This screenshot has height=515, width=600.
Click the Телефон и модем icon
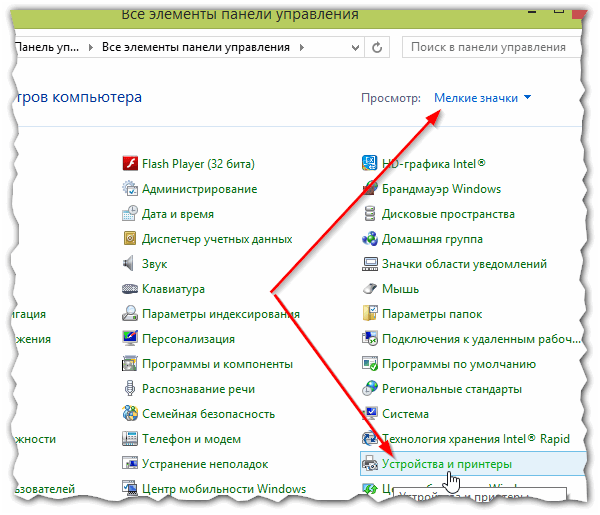[x=130, y=438]
